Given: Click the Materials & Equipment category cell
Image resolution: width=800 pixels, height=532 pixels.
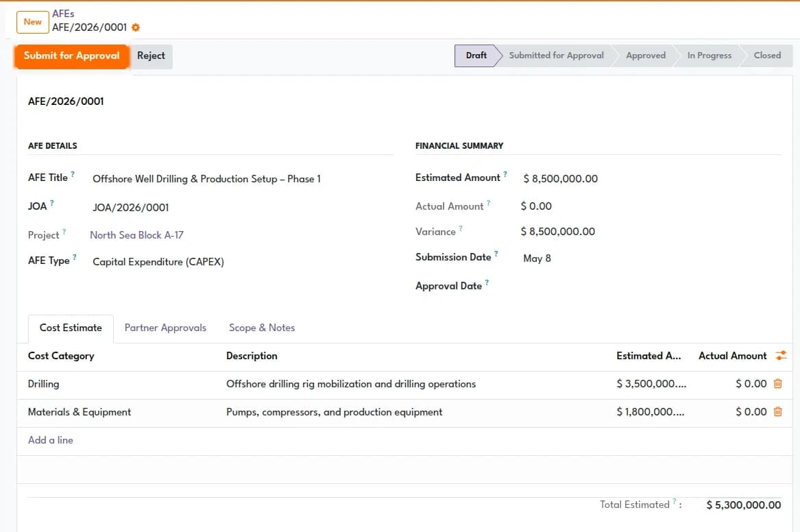Looking at the screenshot, I should pos(121,412).
